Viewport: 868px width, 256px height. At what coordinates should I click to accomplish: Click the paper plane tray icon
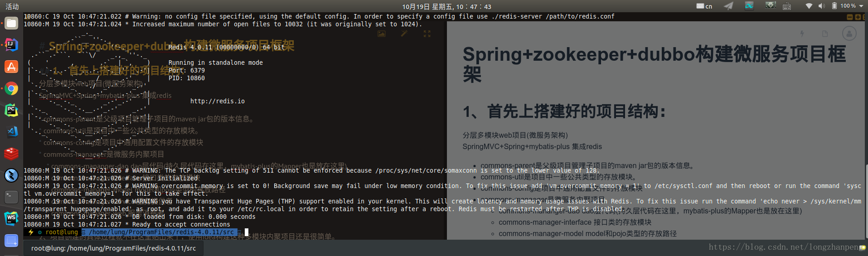[728, 6]
